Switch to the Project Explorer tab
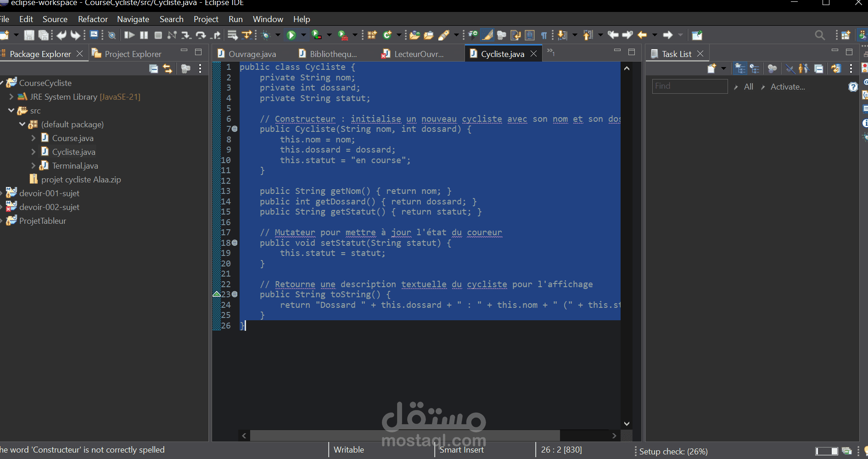The width and height of the screenshot is (868, 459). click(127, 54)
